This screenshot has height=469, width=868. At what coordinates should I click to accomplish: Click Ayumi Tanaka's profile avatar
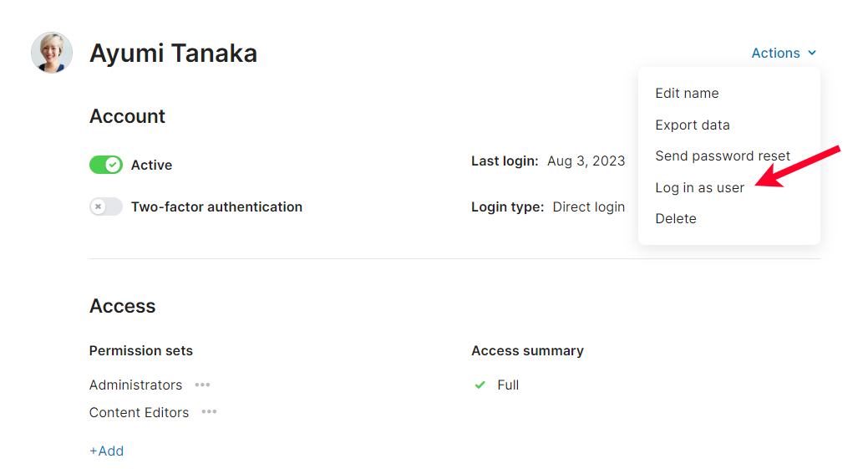point(52,53)
